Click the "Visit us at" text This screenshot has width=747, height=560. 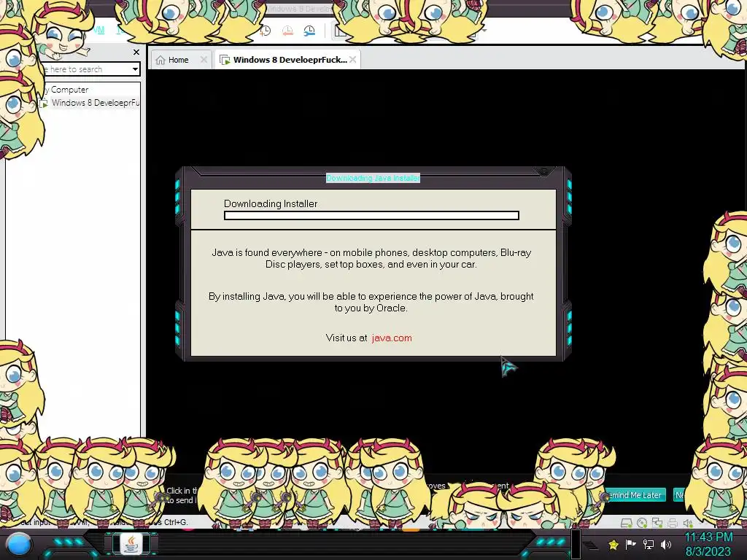347,338
